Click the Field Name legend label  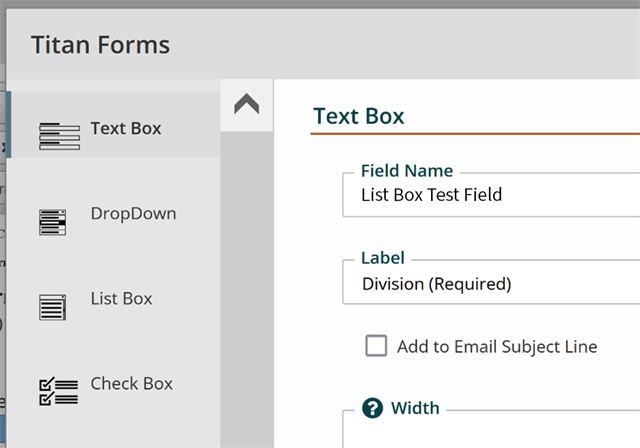coord(407,171)
